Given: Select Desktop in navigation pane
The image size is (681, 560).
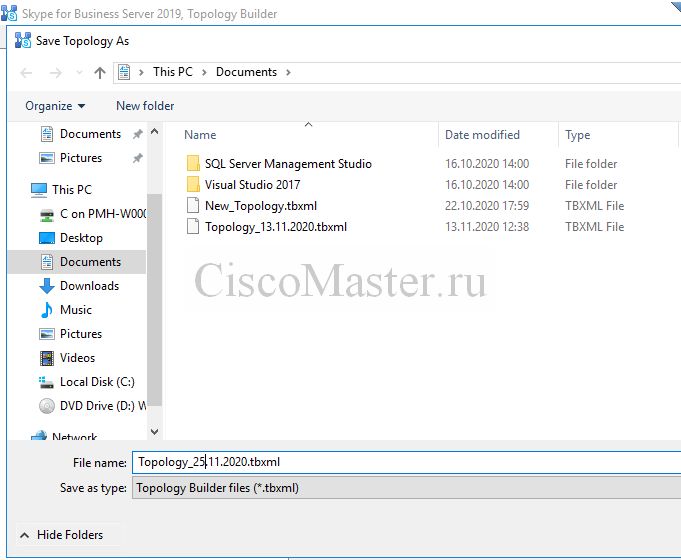Looking at the screenshot, I should click(81, 238).
